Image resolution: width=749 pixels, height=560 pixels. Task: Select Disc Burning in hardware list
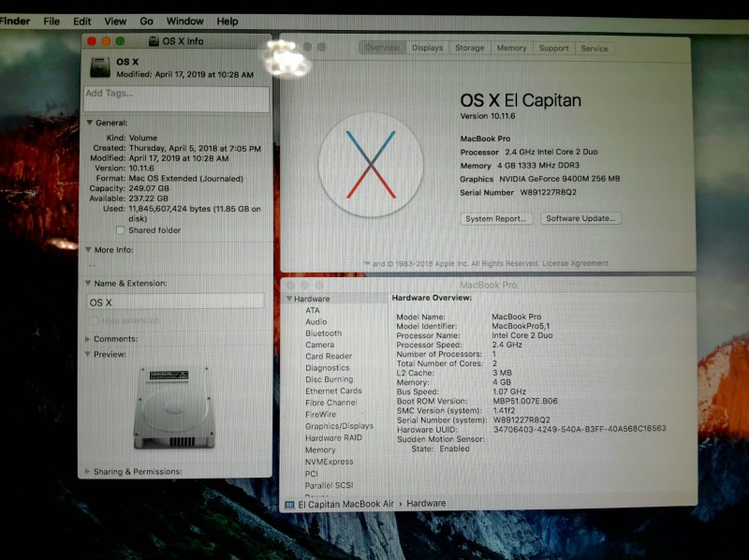(330, 379)
